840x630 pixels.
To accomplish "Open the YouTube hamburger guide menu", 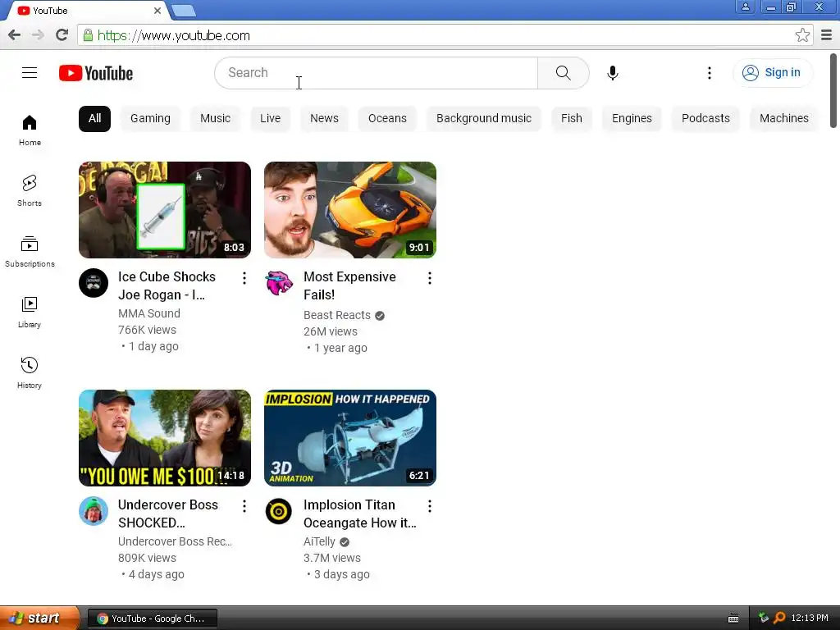I will (30, 73).
